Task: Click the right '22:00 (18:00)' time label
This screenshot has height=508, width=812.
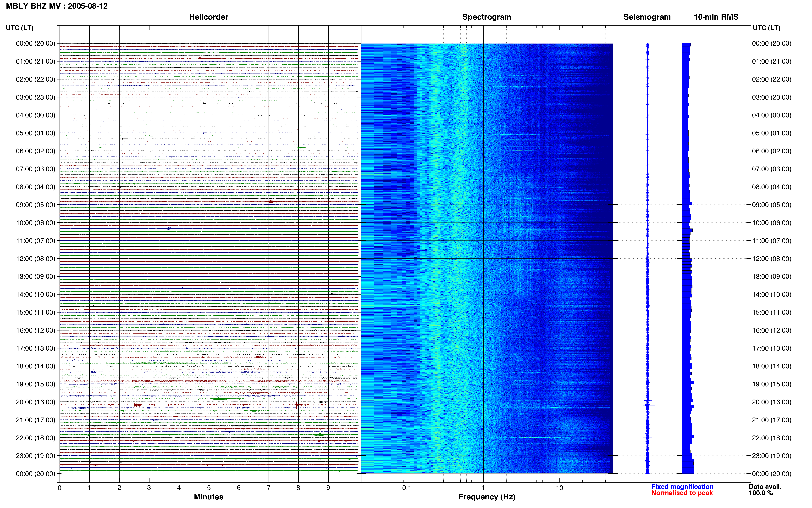Action: point(772,438)
